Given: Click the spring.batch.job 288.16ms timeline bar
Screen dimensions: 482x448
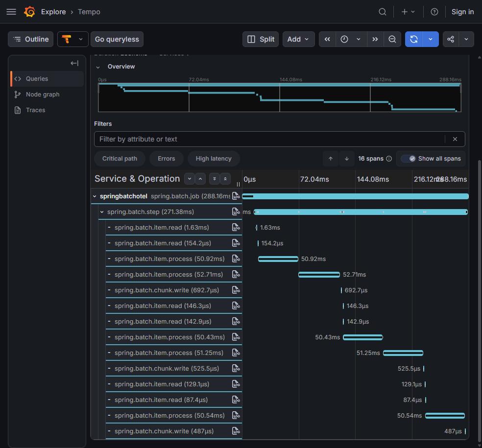Looking at the screenshot, I should (x=355, y=196).
